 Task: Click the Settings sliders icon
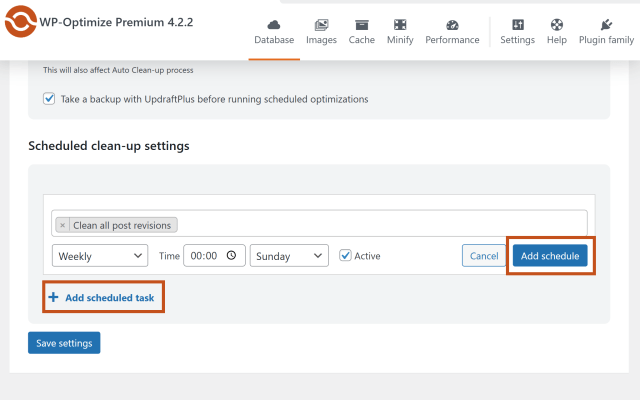[518, 25]
